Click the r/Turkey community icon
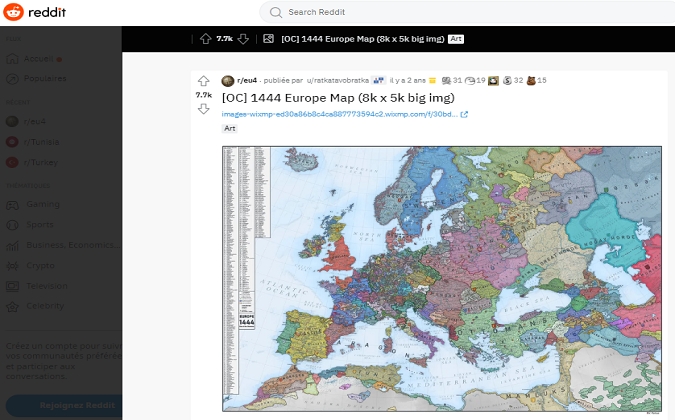Viewport: 675px width, 420px height. [x=12, y=162]
